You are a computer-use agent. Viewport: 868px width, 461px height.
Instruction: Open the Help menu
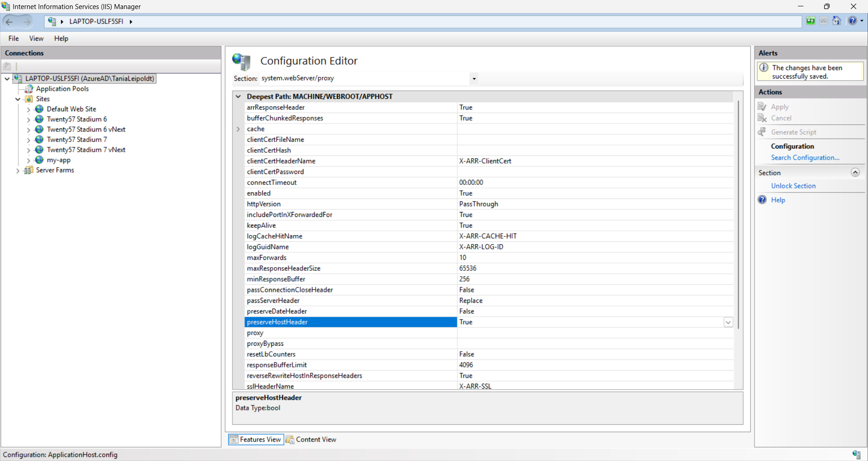point(61,38)
